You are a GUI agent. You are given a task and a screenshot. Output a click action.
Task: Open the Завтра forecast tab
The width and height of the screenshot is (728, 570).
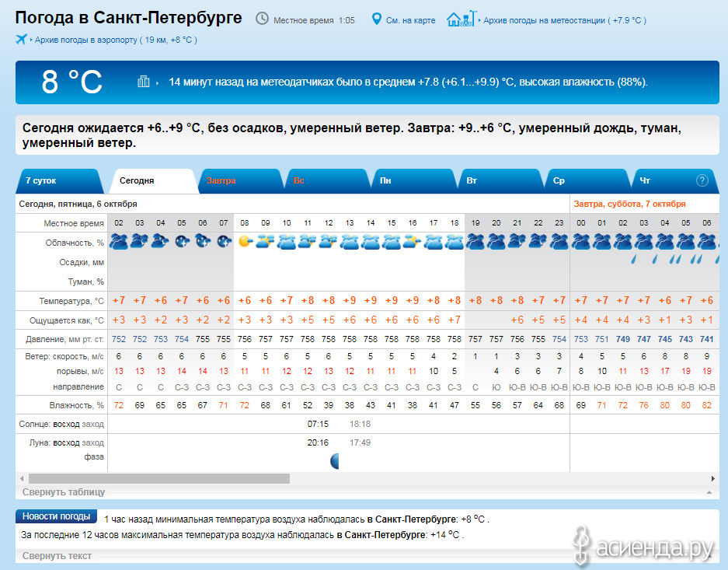click(241, 180)
